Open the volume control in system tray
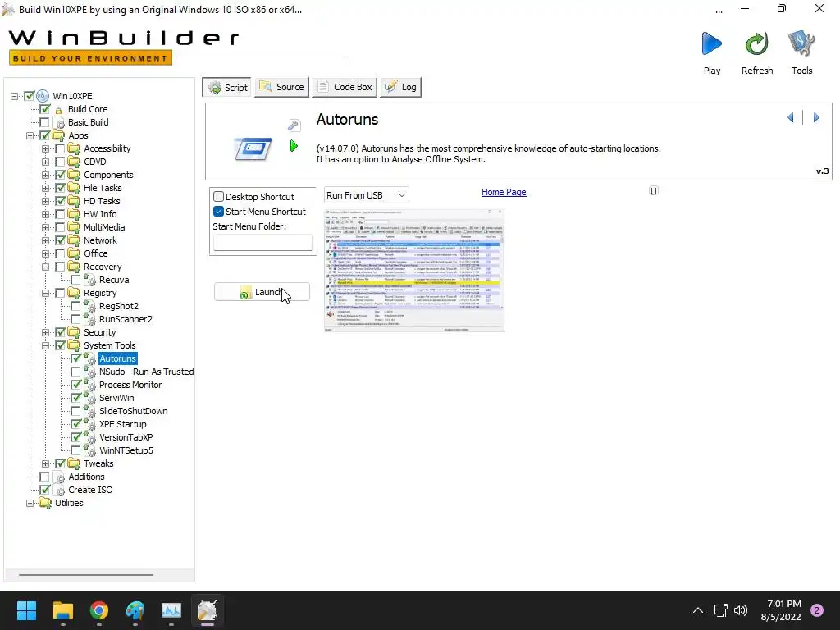Image resolution: width=840 pixels, height=630 pixels. [x=741, y=610]
